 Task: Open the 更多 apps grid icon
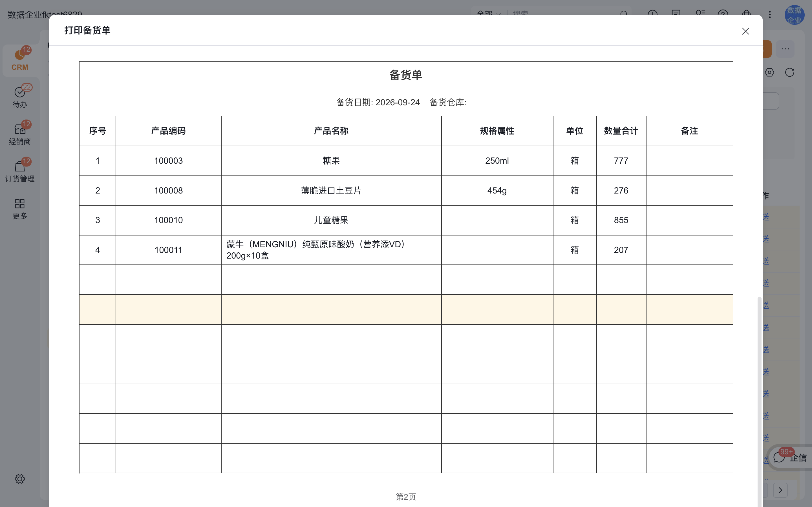pyautogui.click(x=20, y=208)
